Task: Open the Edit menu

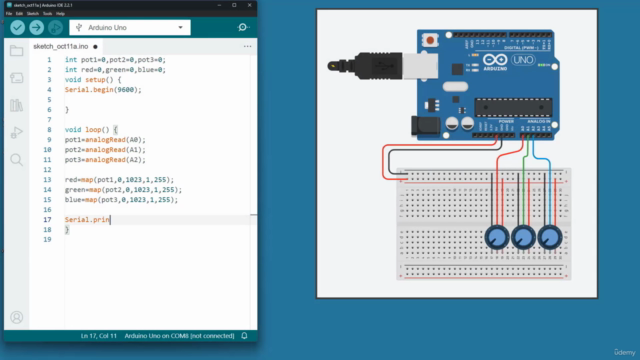Action: pos(19,13)
